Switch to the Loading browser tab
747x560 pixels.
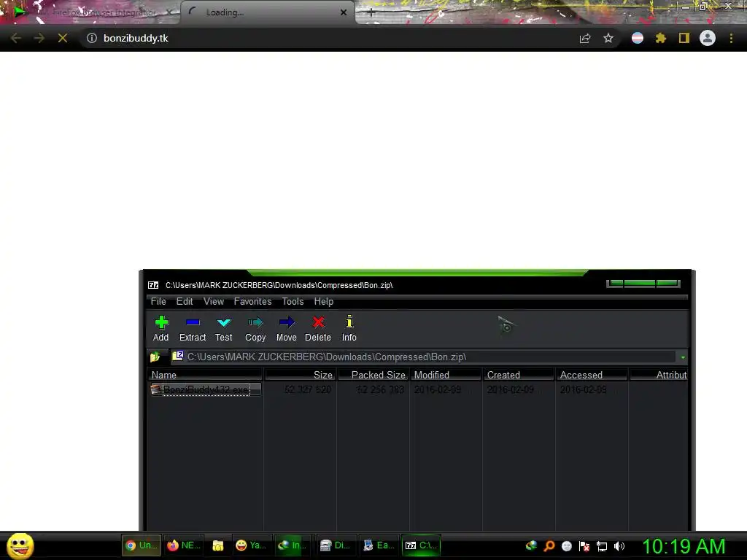(267, 13)
